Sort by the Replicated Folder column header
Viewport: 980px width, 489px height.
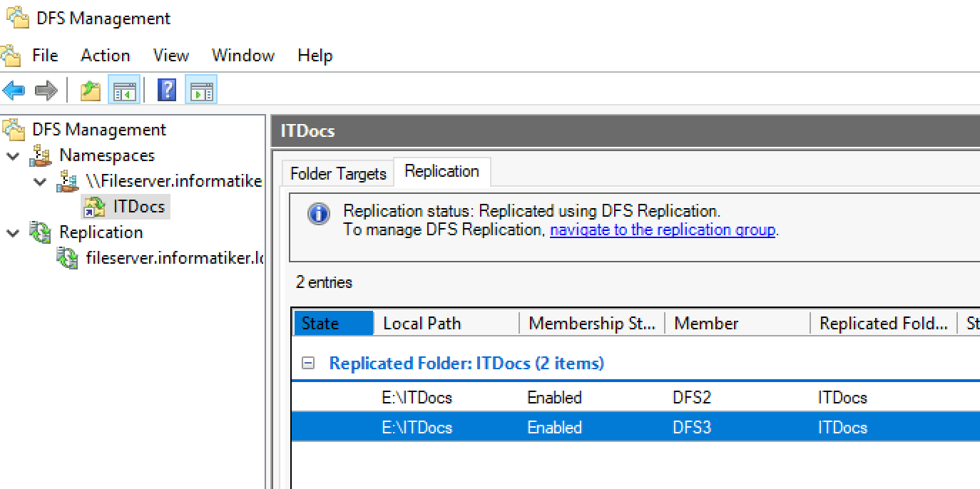pyautogui.click(x=884, y=323)
